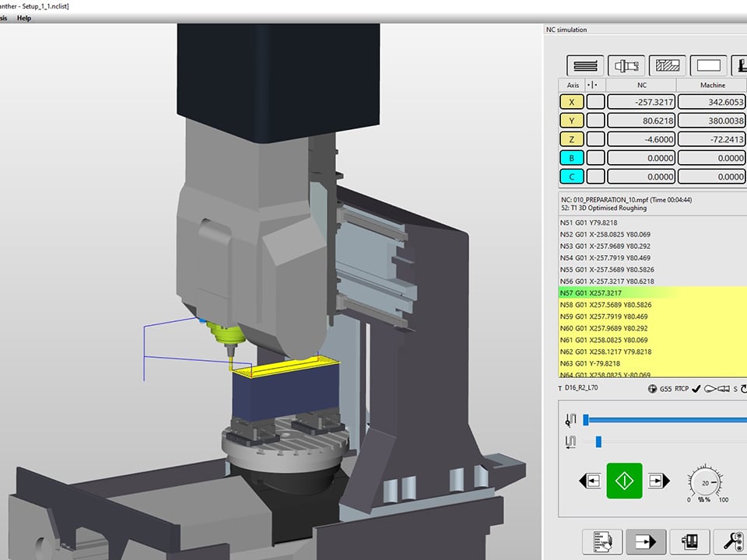Click the blank rectangle view icon
The width and height of the screenshot is (747, 560).
[707, 66]
